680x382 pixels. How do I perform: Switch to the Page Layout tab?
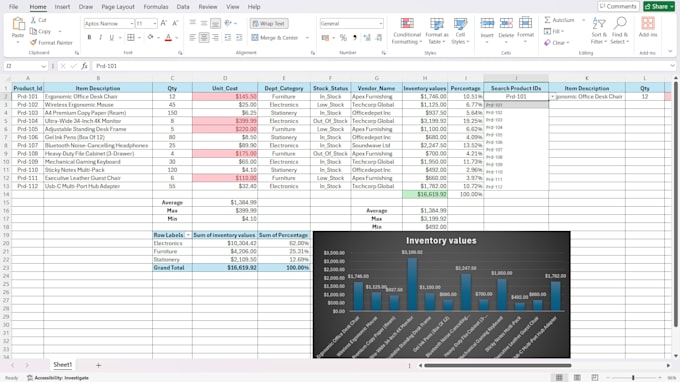click(118, 7)
